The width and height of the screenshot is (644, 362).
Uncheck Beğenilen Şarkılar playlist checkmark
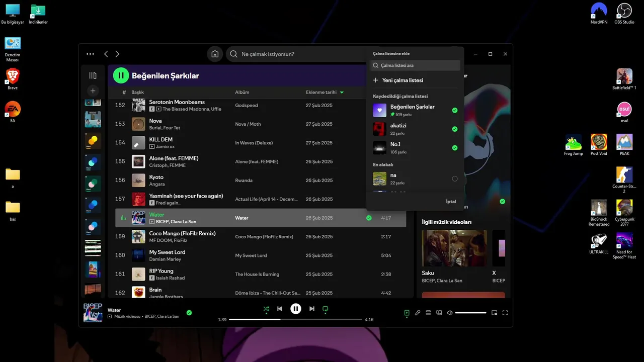(x=455, y=110)
